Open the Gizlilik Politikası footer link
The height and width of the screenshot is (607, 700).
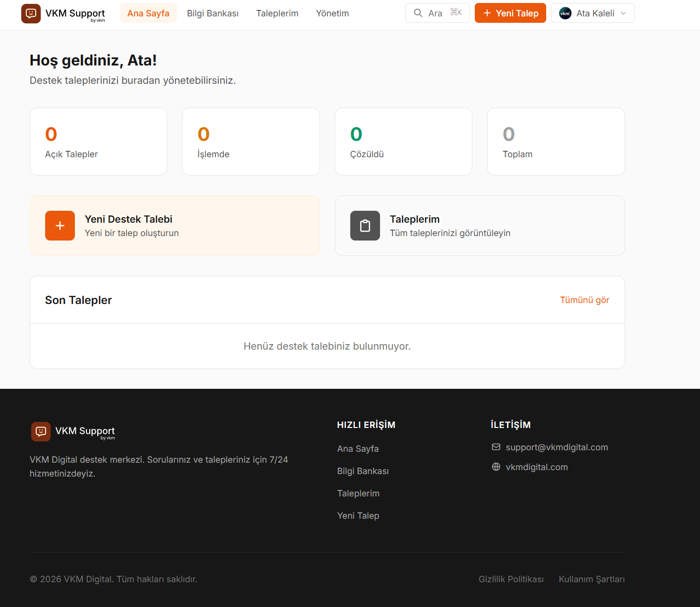click(x=511, y=579)
